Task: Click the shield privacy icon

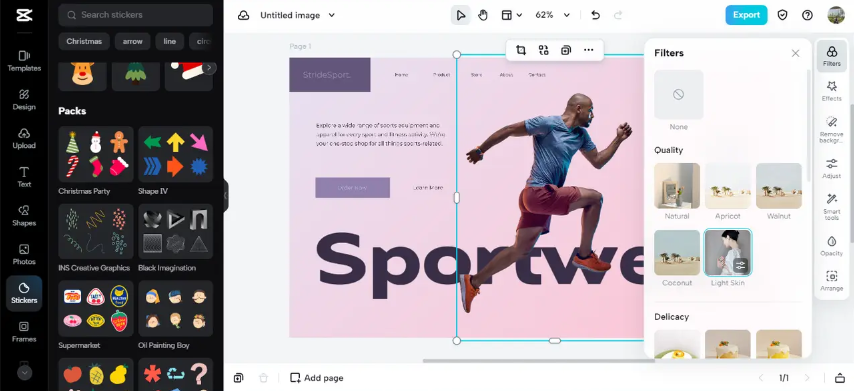Action: click(782, 15)
